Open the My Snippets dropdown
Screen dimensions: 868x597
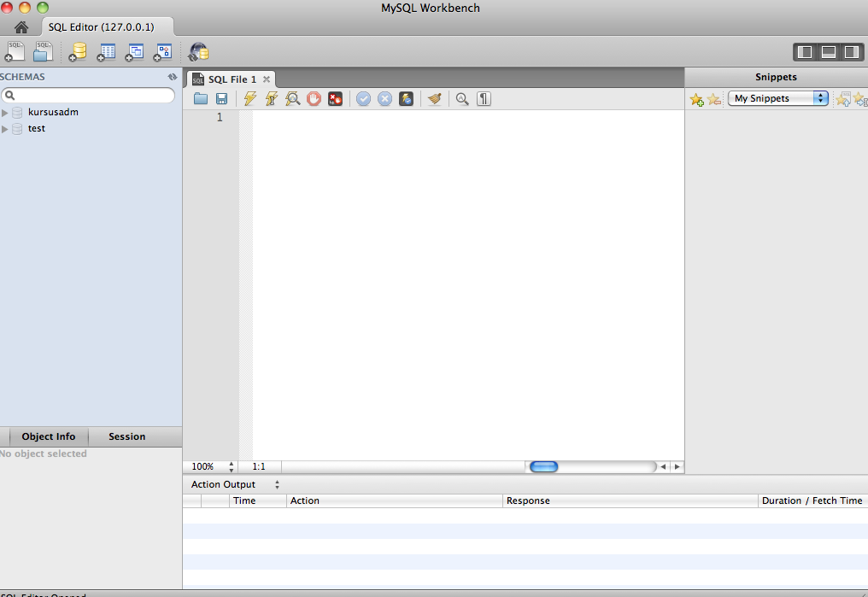pos(777,98)
